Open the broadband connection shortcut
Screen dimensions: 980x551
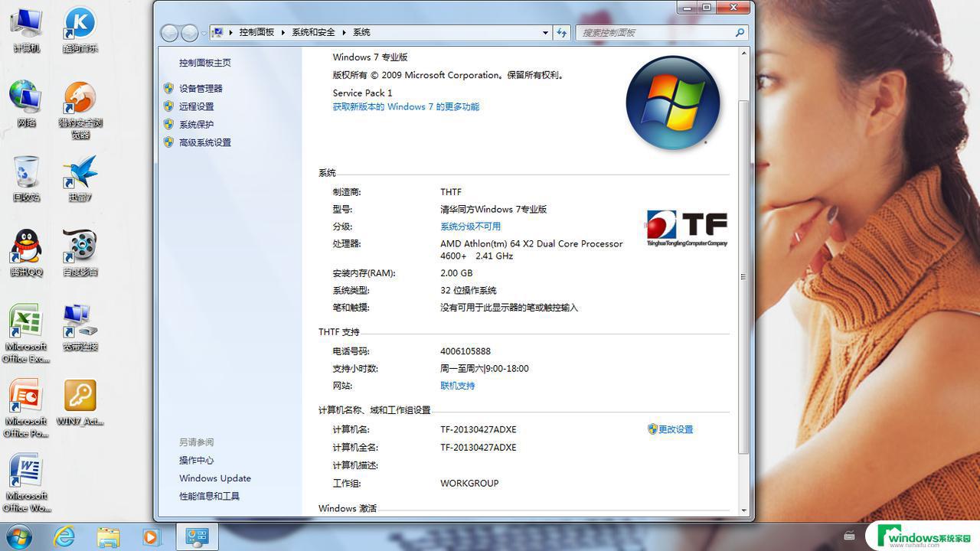[x=80, y=328]
